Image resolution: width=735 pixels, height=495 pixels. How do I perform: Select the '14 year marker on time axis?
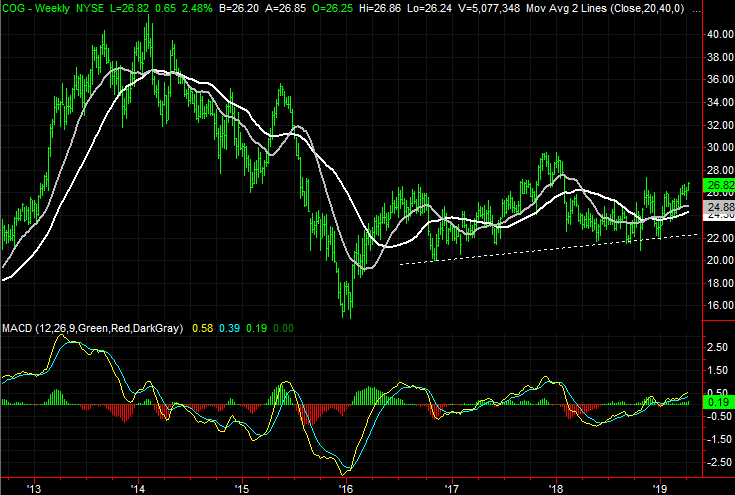pyautogui.click(x=137, y=487)
